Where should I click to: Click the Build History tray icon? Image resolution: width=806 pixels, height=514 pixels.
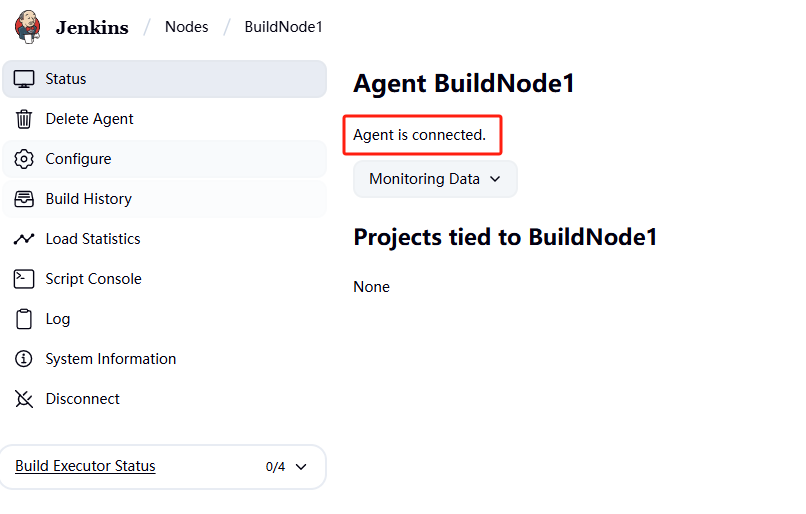25,199
